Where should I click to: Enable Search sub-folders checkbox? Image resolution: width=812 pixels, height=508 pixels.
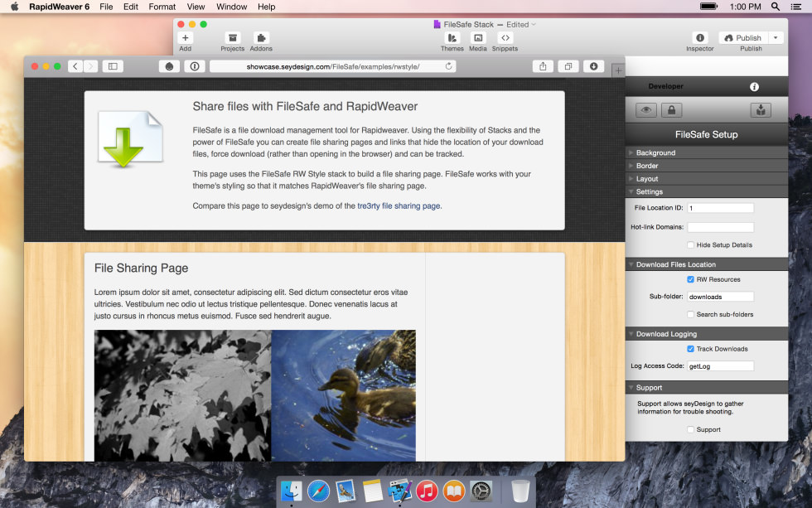tap(690, 314)
